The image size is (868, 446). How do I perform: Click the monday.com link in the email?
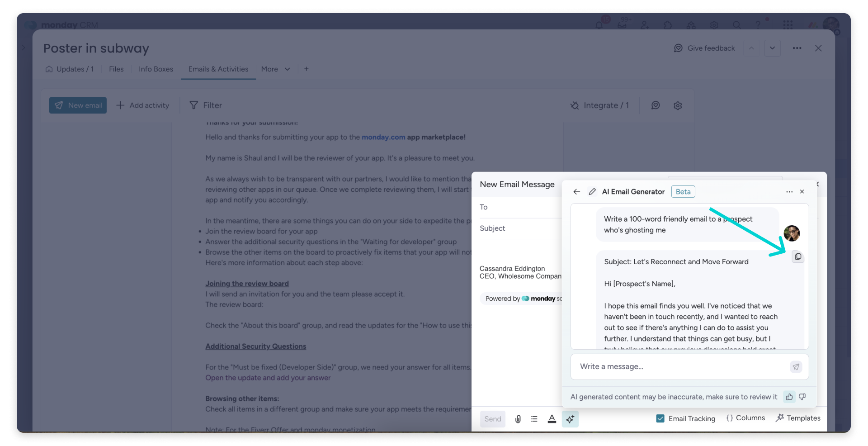pos(383,137)
